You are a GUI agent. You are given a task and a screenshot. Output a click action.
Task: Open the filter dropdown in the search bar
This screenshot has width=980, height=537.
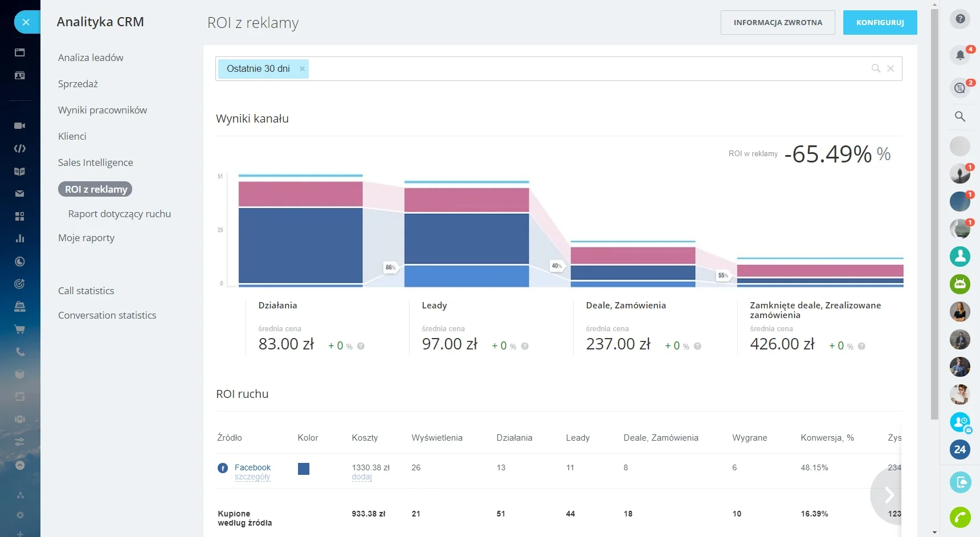[875, 68]
